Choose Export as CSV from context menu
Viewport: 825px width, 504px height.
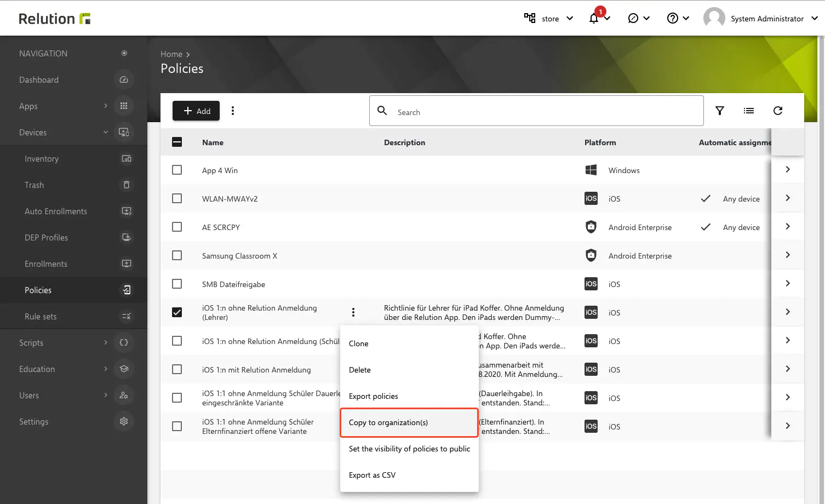click(x=372, y=475)
